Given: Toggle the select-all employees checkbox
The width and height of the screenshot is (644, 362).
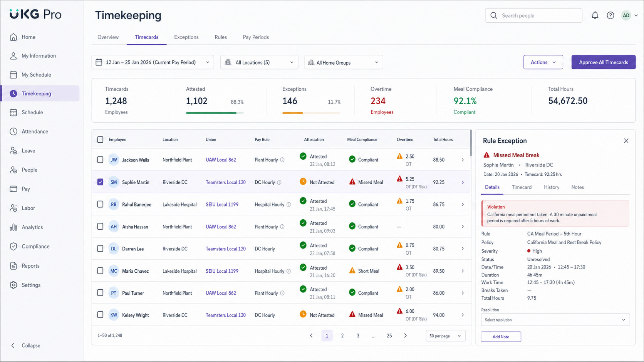Looking at the screenshot, I should click(100, 140).
